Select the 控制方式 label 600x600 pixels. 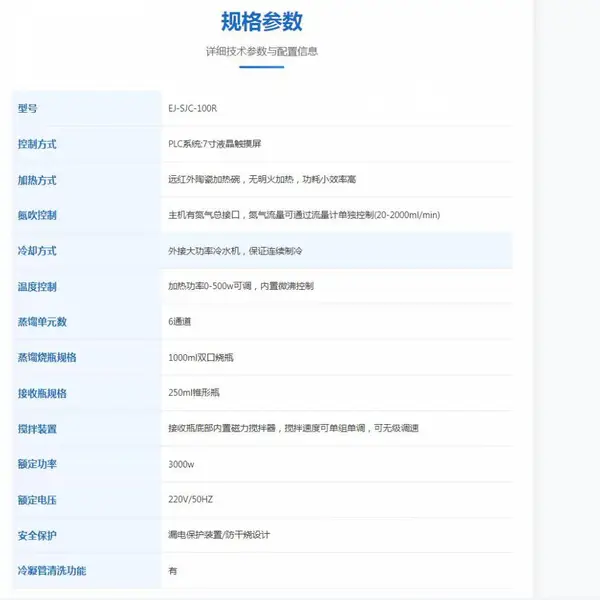37,144
